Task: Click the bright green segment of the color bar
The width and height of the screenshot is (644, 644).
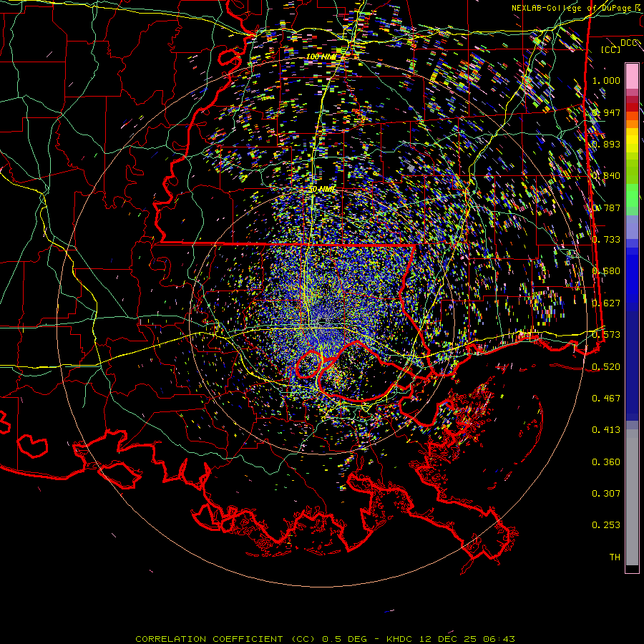Action: click(x=632, y=195)
